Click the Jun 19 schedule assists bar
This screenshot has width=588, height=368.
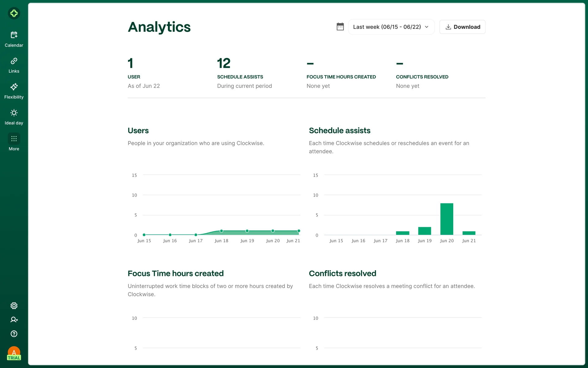coord(424,231)
